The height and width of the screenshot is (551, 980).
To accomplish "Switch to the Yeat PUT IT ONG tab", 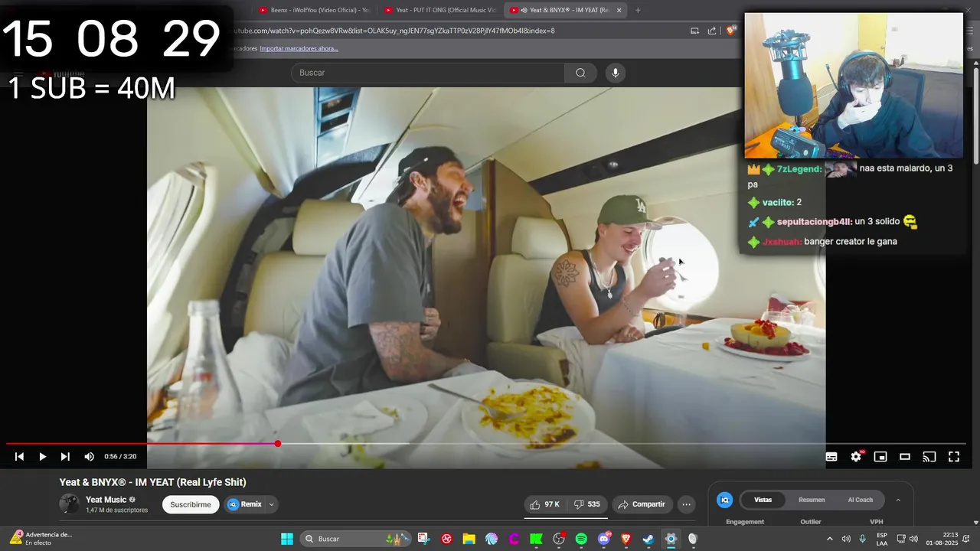I will click(x=440, y=10).
